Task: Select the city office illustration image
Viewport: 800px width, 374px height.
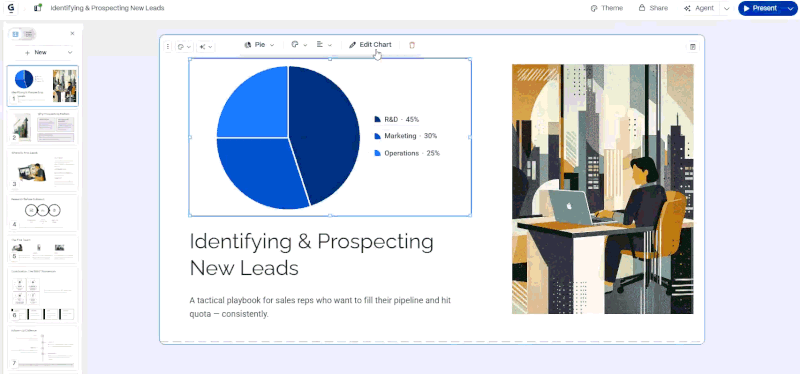Action: point(603,189)
